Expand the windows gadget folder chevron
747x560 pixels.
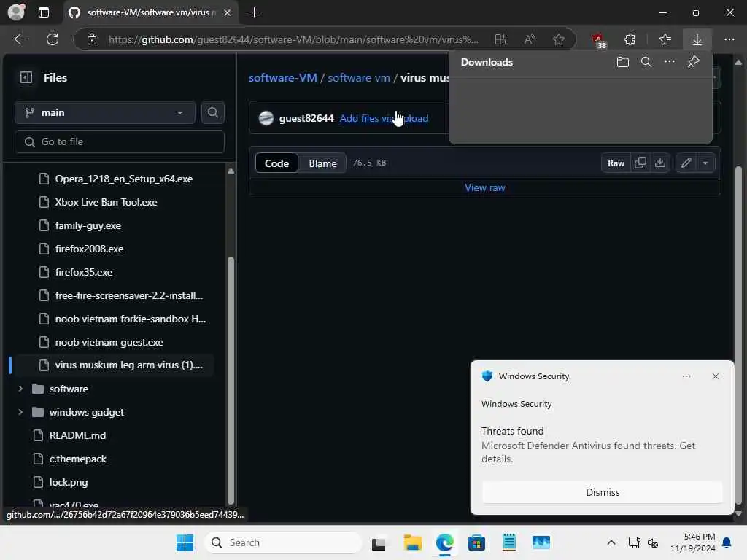pyautogui.click(x=20, y=412)
